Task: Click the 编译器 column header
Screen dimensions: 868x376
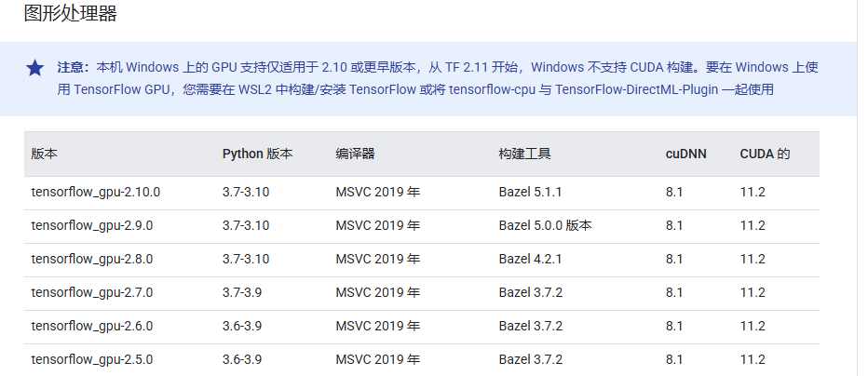Action: coord(356,154)
